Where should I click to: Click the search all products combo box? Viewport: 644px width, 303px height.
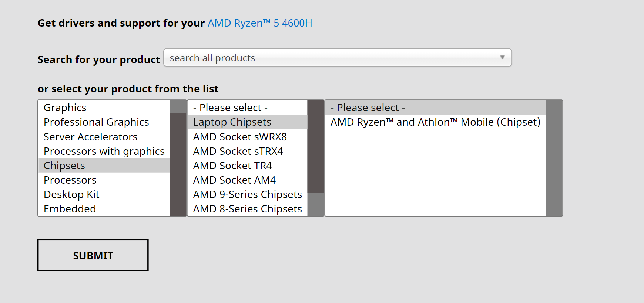(x=338, y=58)
